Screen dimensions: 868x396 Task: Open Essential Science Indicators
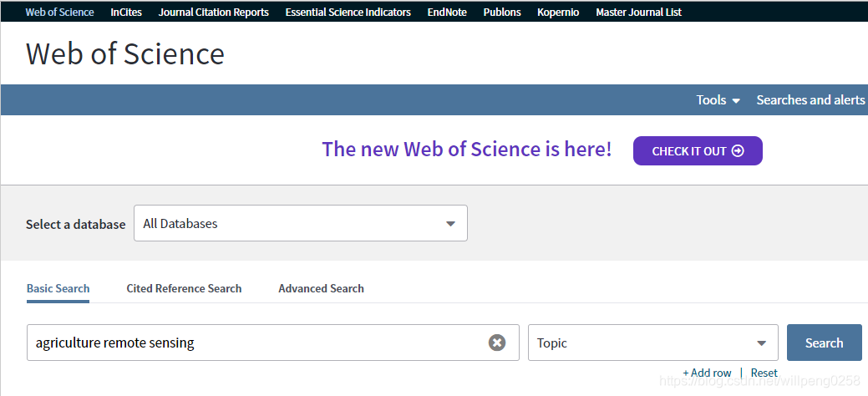coord(348,13)
